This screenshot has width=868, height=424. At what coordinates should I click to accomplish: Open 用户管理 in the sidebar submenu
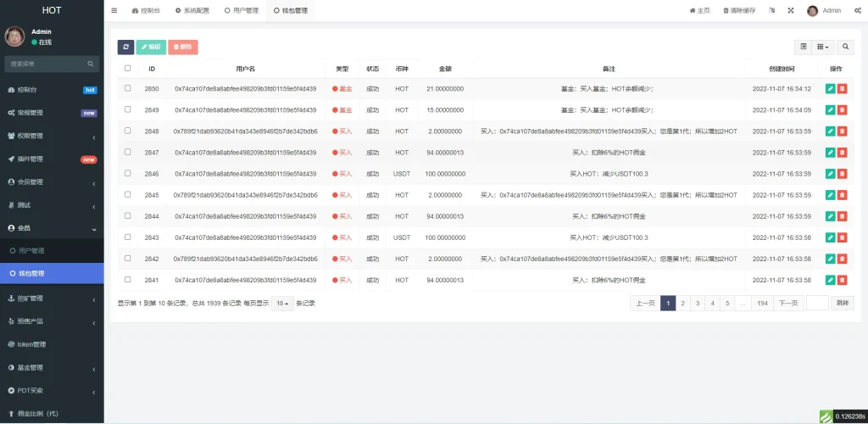click(x=32, y=251)
